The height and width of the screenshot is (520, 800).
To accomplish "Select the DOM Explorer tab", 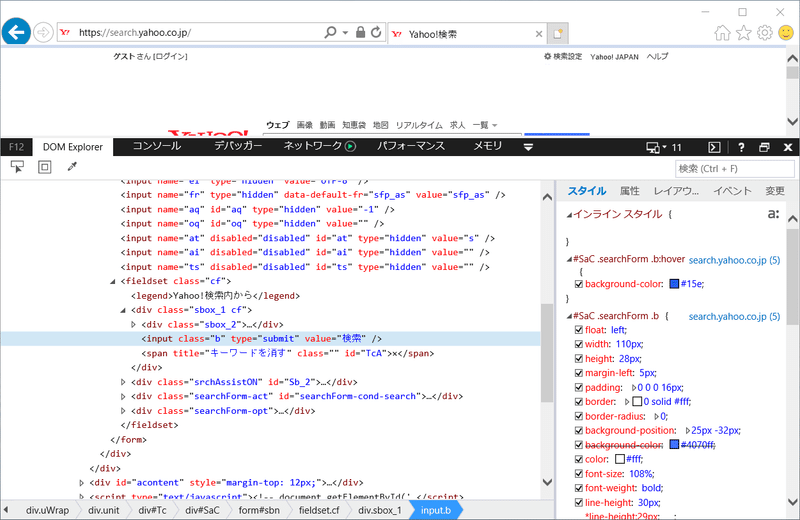I will point(73,147).
